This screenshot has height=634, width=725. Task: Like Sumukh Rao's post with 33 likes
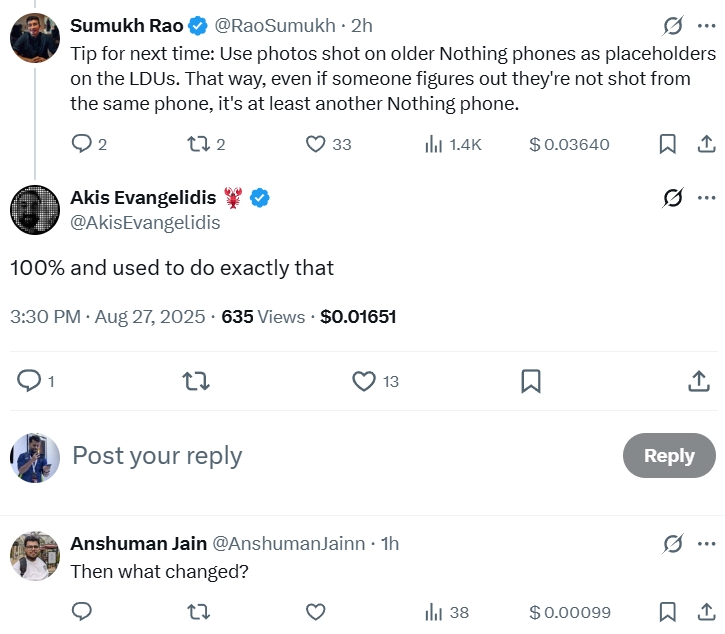(x=316, y=144)
